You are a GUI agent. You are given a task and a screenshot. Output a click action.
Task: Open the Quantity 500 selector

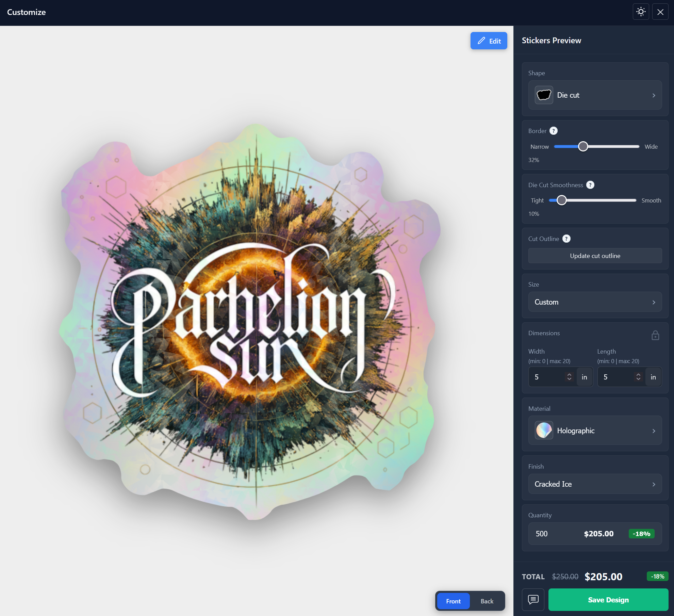595,533
